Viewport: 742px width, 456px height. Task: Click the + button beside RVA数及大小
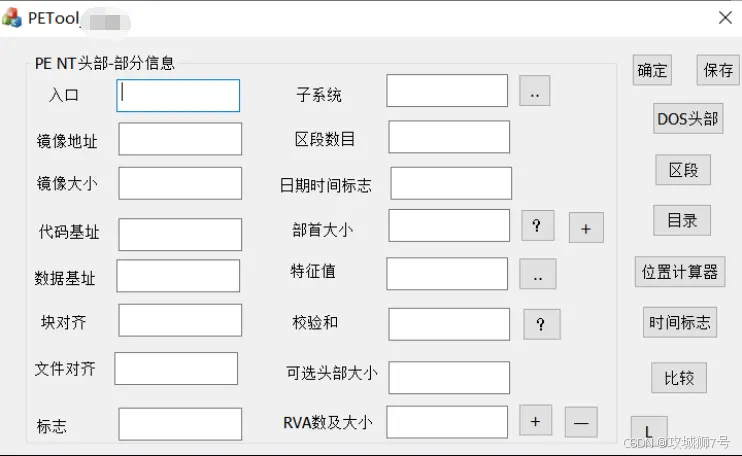pyautogui.click(x=535, y=420)
